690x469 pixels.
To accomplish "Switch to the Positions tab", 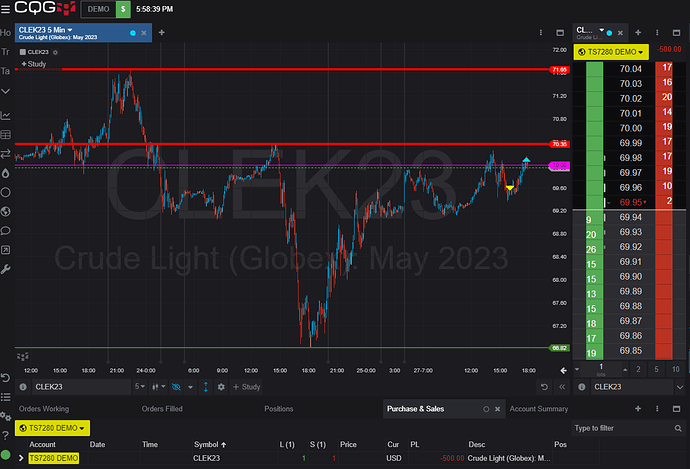I will [x=279, y=409].
